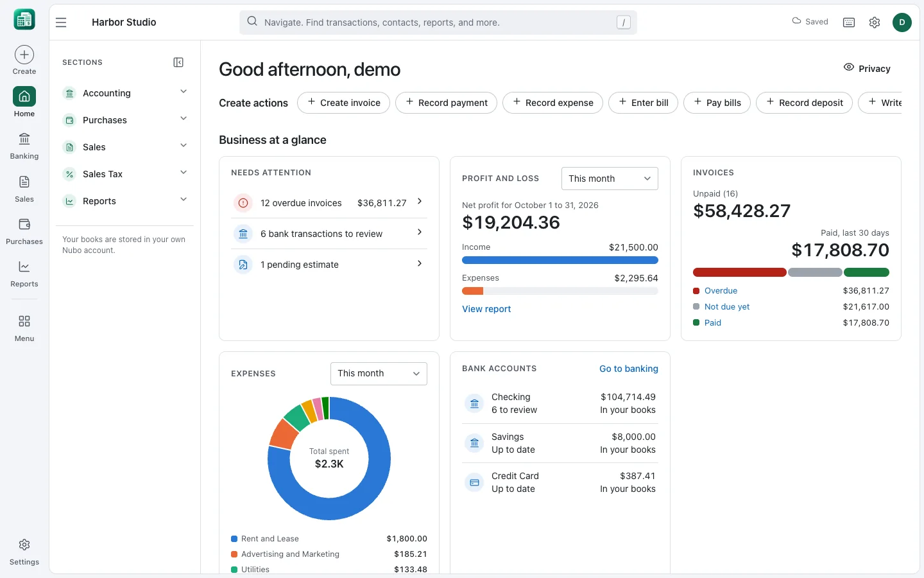Viewport: 924px width, 578px height.
Task: Click the Record expense button
Action: [552, 103]
